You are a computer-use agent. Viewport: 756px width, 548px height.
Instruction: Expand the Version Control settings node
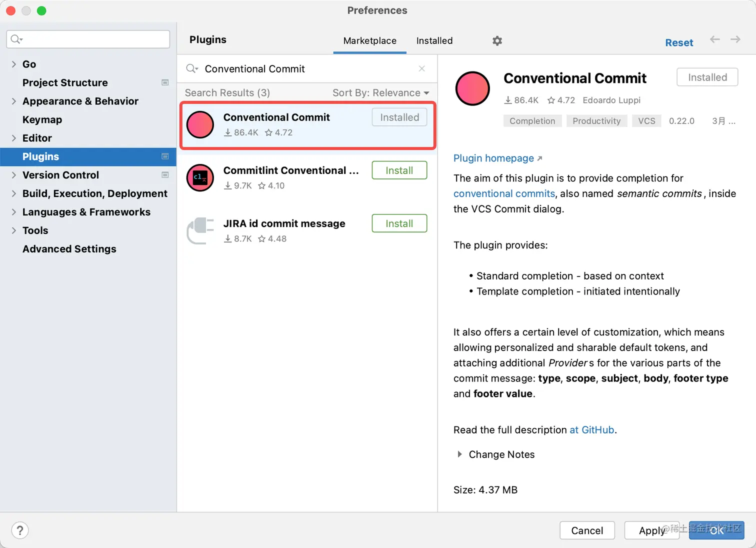pyautogui.click(x=14, y=175)
